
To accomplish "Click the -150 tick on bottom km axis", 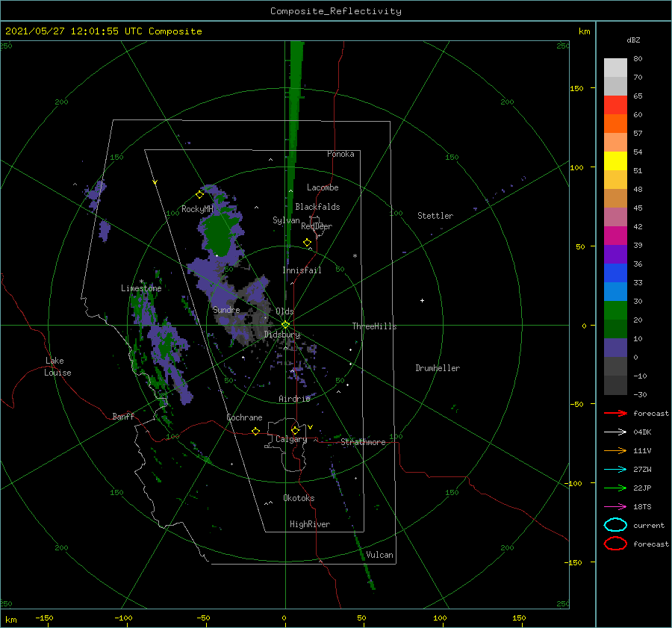I will 44,618.
